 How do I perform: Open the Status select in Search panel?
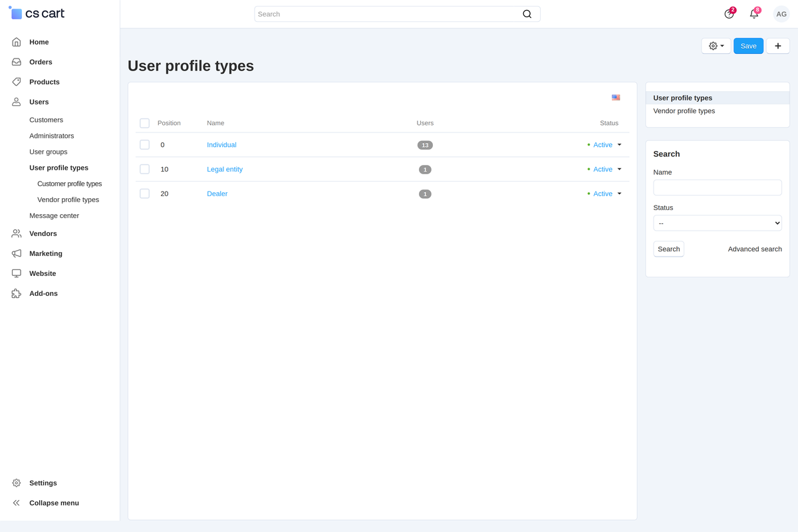(x=718, y=223)
